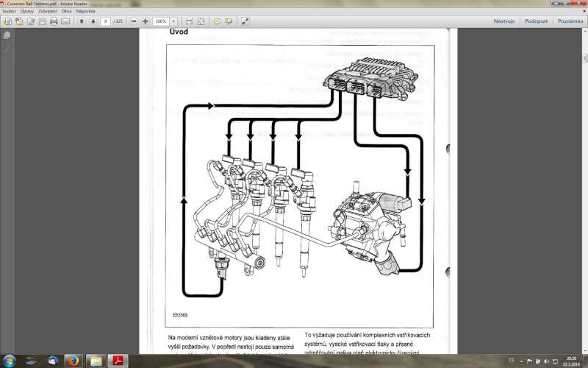Go to next page arrow
The image size is (588, 368).
click(93, 21)
